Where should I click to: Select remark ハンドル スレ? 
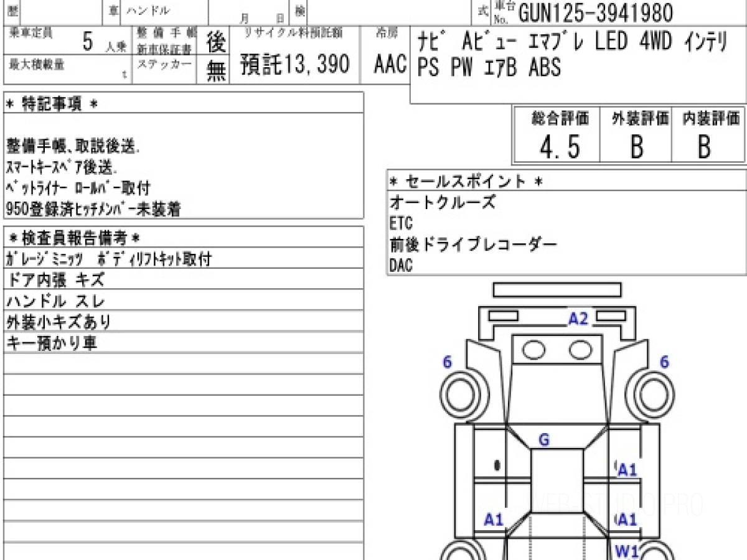[55, 301]
